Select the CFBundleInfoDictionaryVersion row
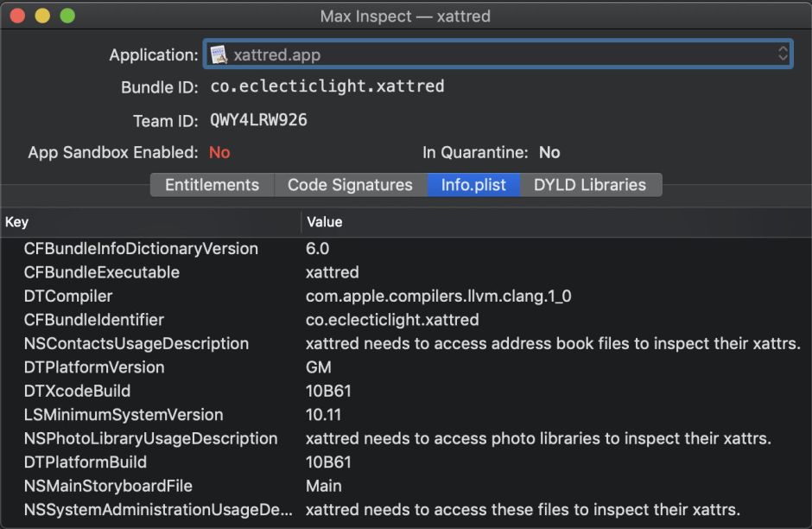Viewport: 812px width, 529px height. click(141, 249)
